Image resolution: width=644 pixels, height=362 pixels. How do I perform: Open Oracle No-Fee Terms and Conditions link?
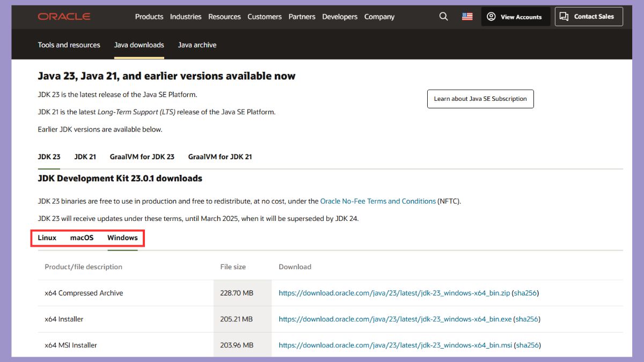pos(378,201)
